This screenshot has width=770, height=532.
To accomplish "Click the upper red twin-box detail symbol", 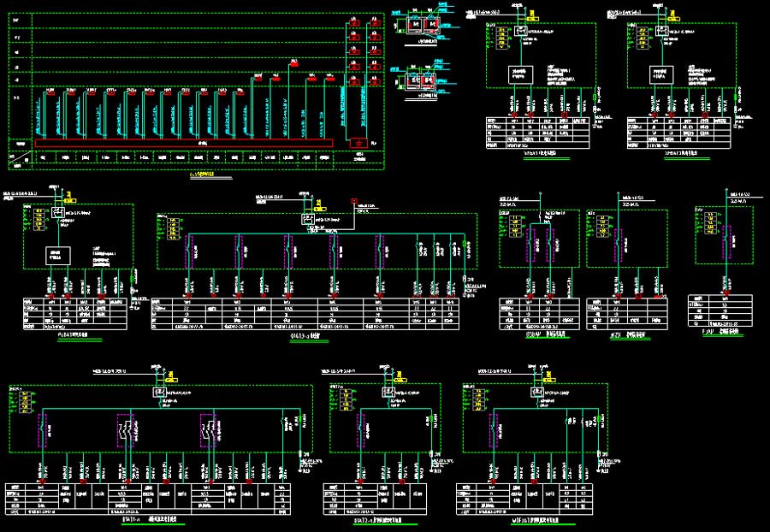I will [424, 23].
